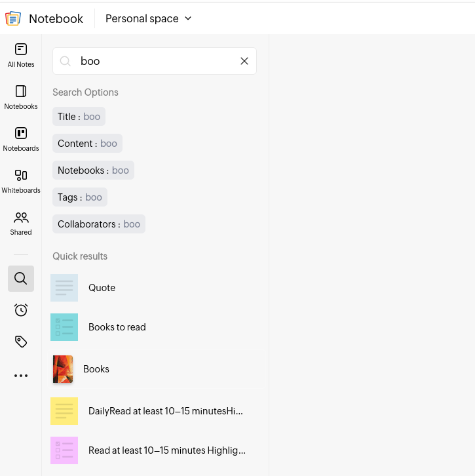This screenshot has width=475, height=476.
Task: Filter search by Title: boo
Action: point(79,117)
